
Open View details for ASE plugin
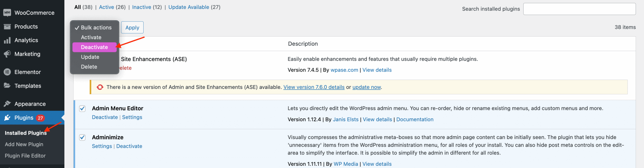coord(377,70)
